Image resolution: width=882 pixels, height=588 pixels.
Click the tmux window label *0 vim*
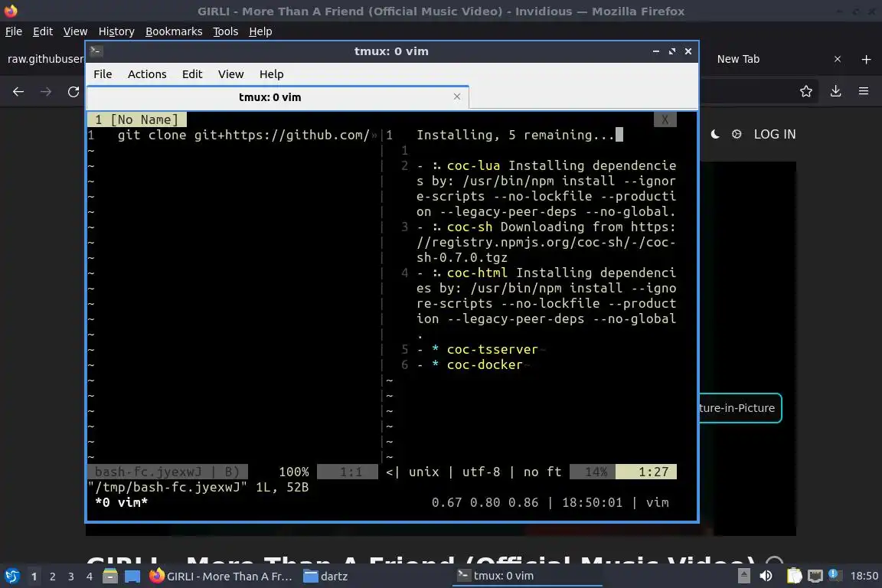(122, 502)
